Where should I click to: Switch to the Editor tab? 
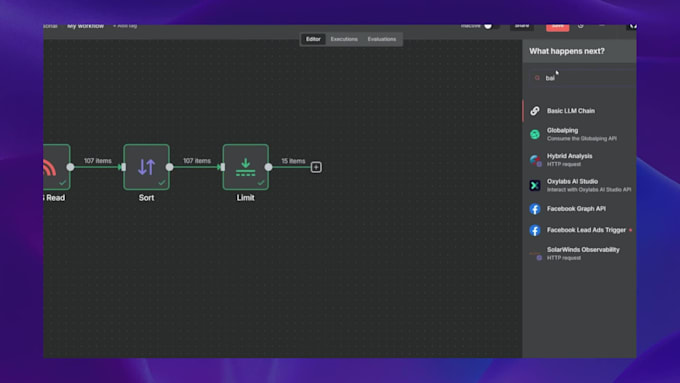[313, 39]
